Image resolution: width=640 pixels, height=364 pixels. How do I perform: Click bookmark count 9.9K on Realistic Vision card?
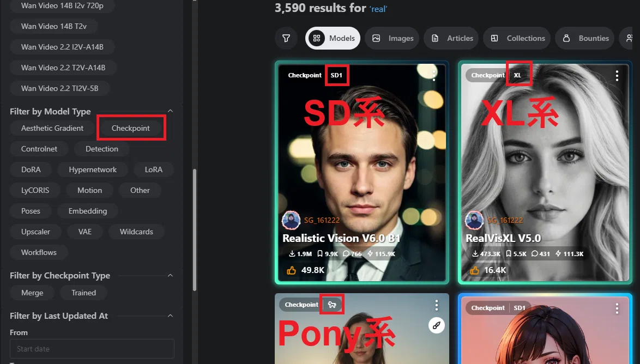click(x=327, y=254)
